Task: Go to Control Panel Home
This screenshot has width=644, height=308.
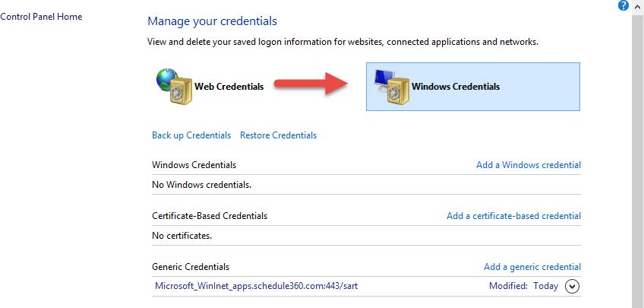Action: 41,17
